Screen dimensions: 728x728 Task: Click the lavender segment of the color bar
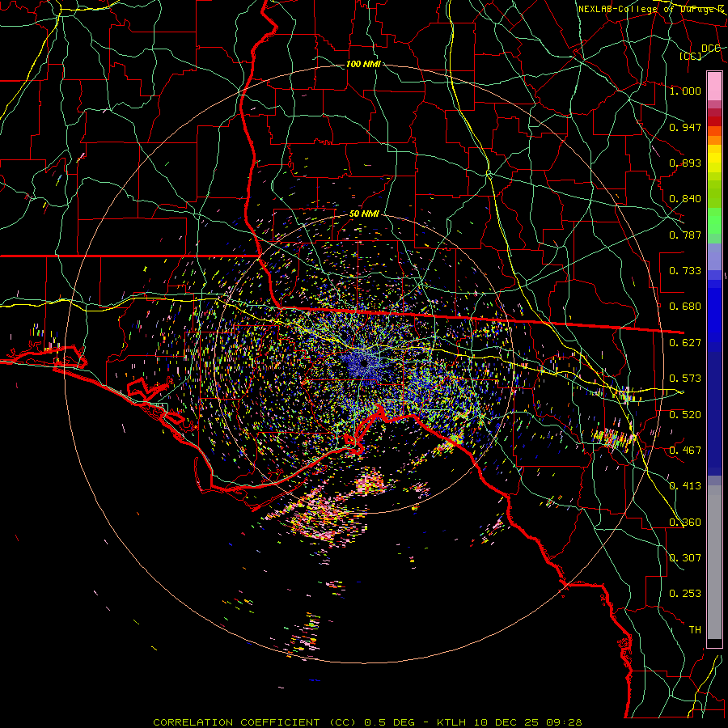[714, 257]
